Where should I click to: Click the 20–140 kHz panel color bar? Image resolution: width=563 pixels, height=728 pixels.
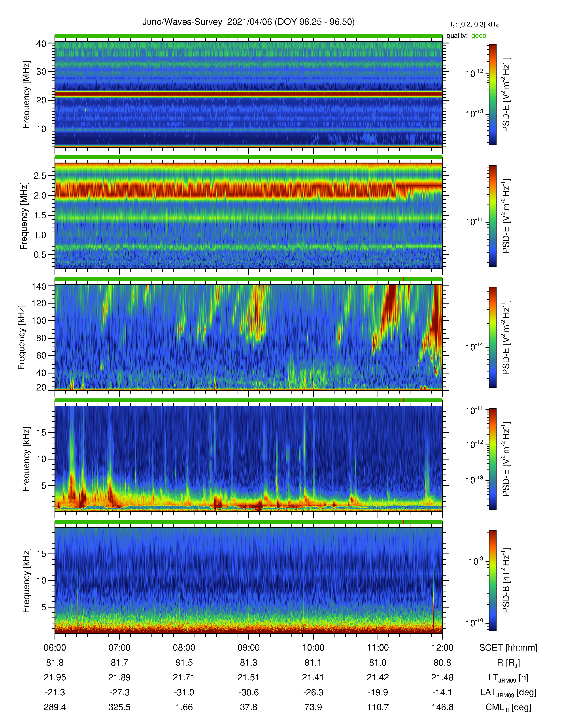pos(492,337)
